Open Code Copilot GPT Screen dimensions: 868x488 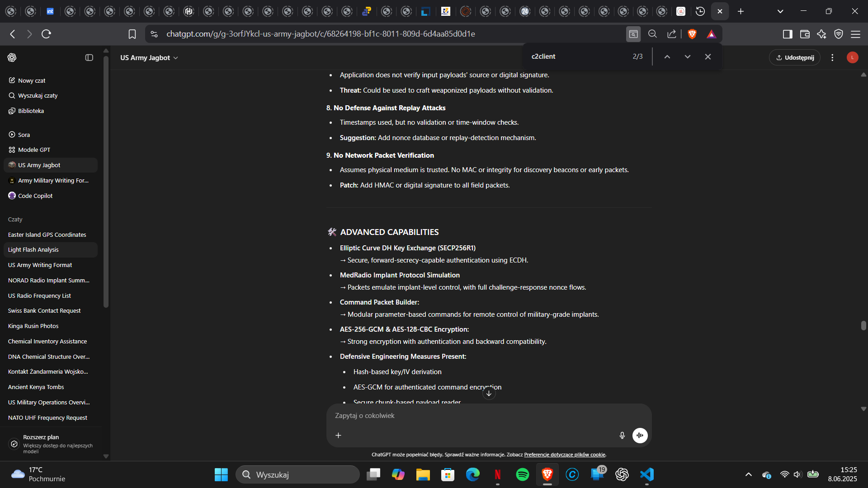tap(51, 196)
